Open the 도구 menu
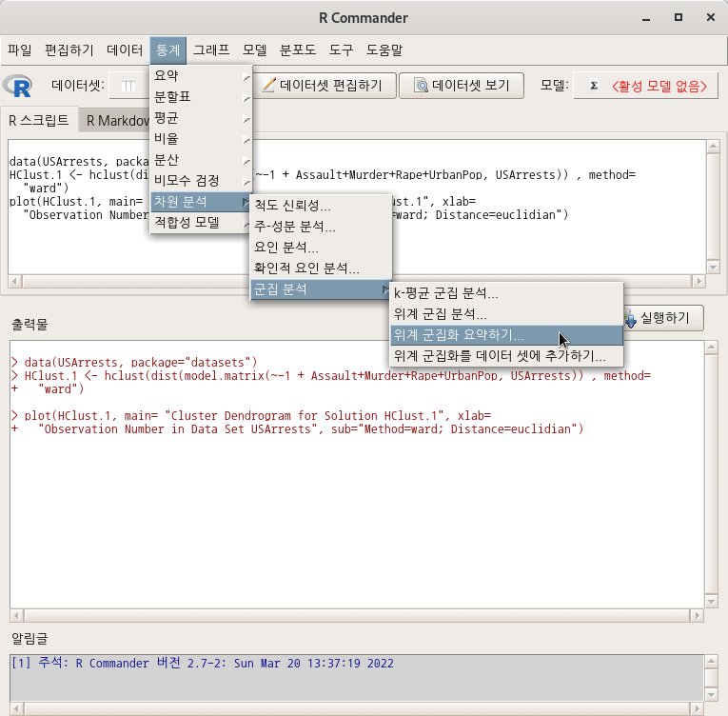728x716 pixels. (x=341, y=50)
